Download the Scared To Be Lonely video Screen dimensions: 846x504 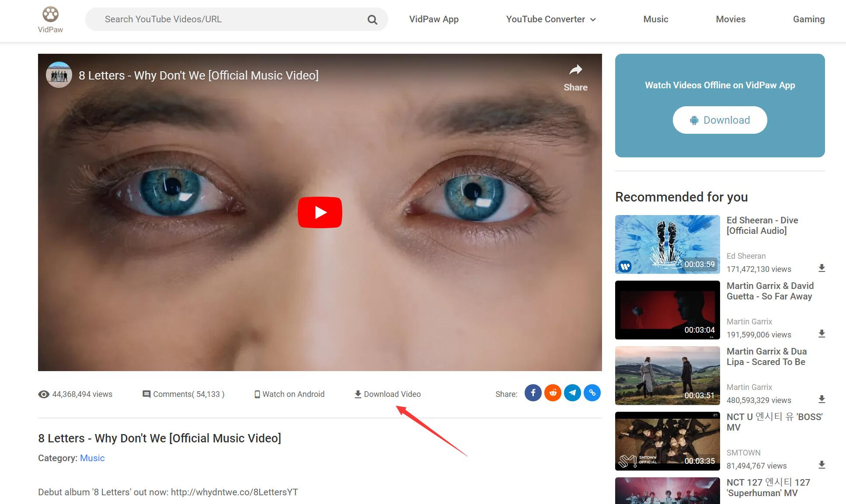(x=822, y=399)
